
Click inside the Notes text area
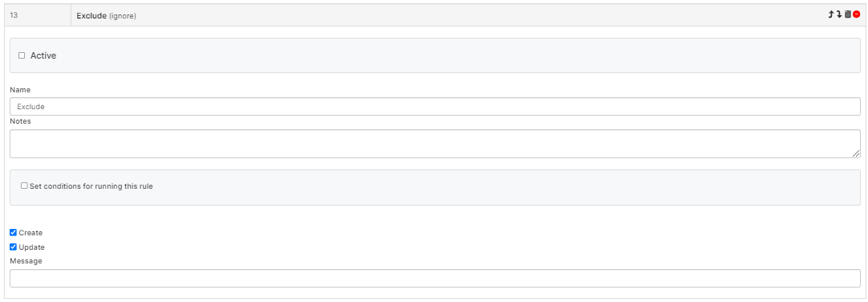click(435, 144)
